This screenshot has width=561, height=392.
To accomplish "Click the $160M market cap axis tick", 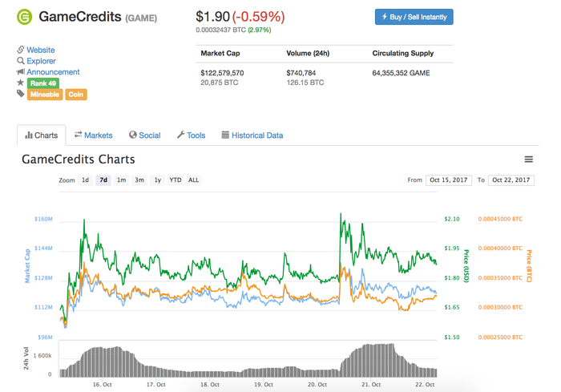I will pos(43,219).
